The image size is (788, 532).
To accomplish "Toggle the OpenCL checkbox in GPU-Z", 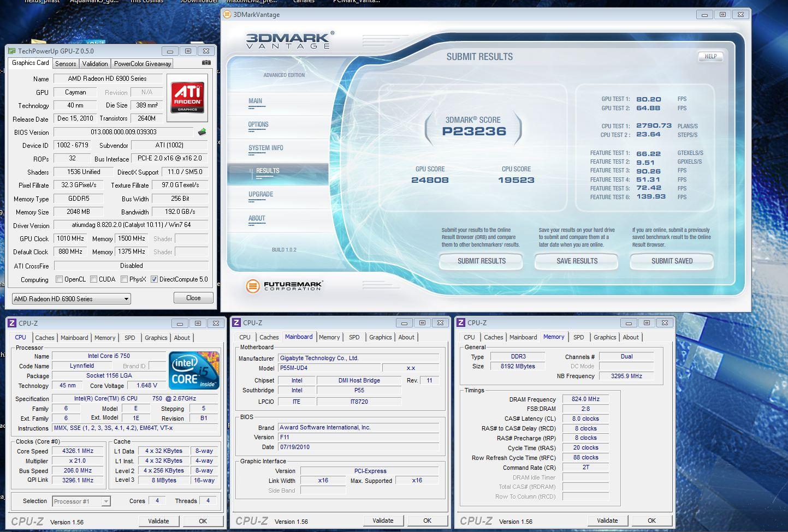I will [x=59, y=279].
